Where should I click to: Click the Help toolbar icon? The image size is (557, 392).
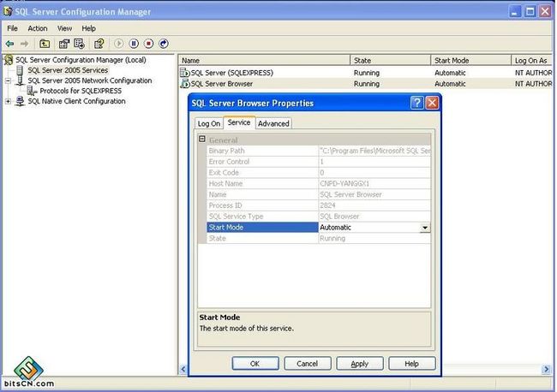point(99,44)
